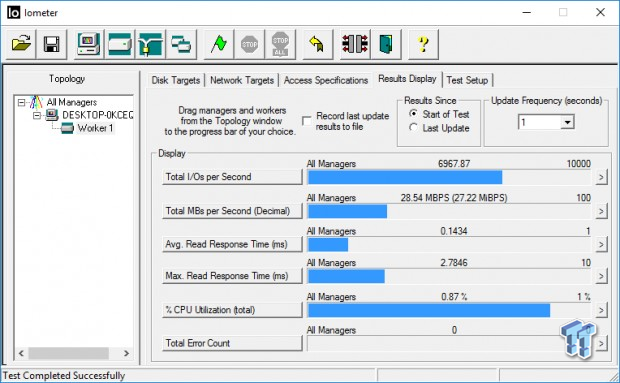Image resolution: width=620 pixels, height=383 pixels.
Task: Select All Managers in topology tree
Action: (72, 102)
